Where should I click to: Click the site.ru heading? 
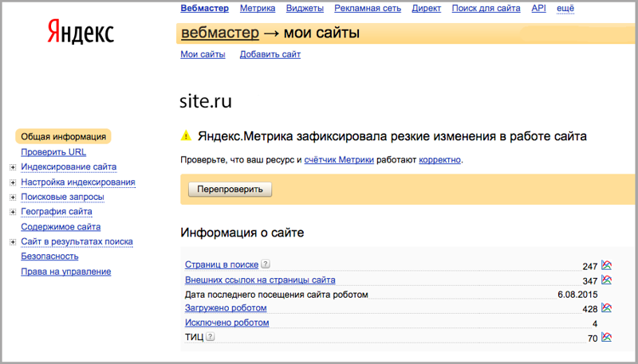pyautogui.click(x=206, y=102)
